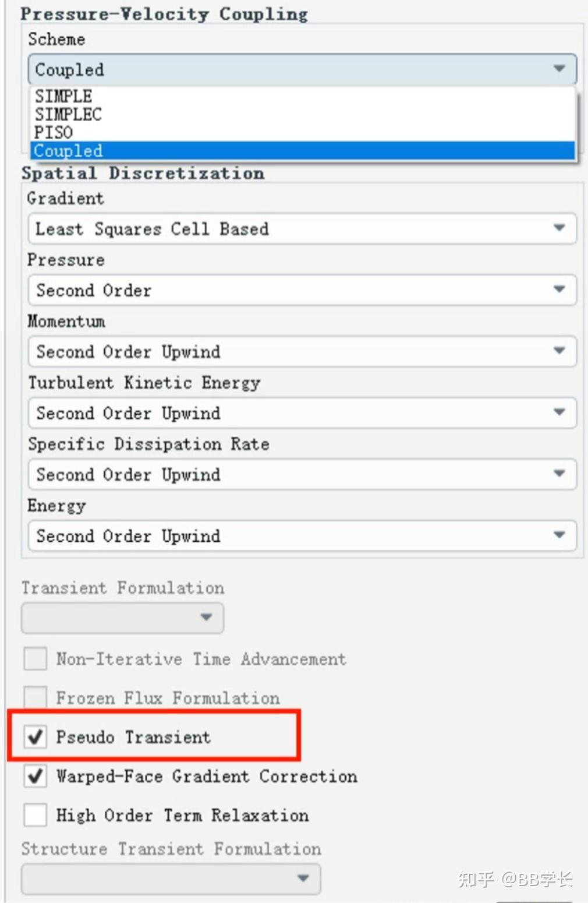This screenshot has width=588, height=903.
Task: Select SIMPLE from the scheme list
Action: [63, 96]
